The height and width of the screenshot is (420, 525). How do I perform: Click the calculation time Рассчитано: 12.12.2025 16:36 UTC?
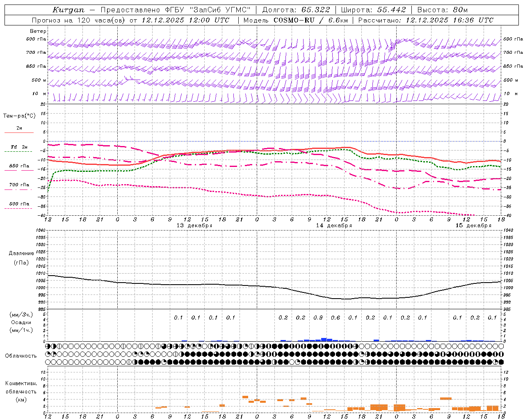click(426, 20)
